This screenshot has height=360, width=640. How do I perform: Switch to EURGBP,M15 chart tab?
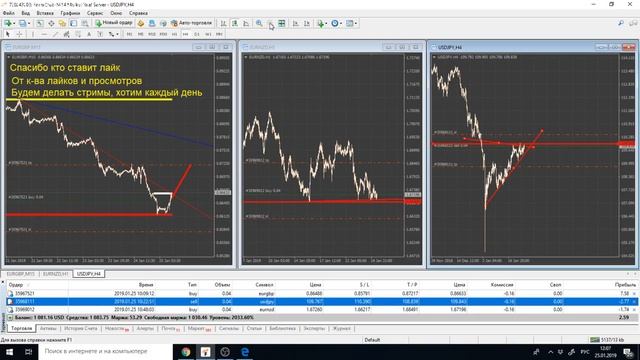click(x=20, y=274)
